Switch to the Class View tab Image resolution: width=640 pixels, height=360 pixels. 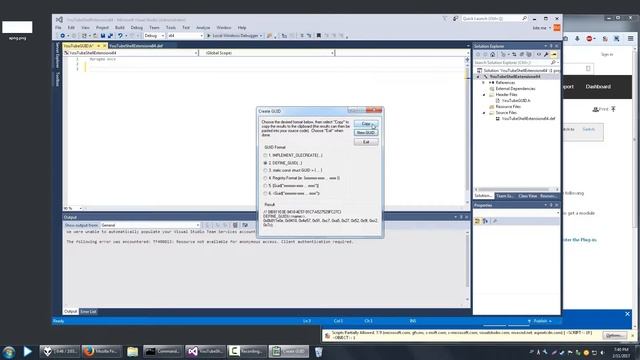(527, 196)
